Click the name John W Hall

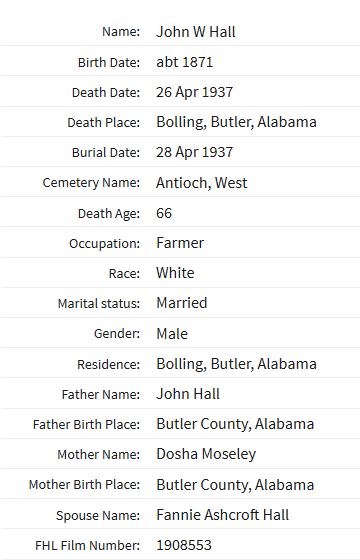(196, 32)
